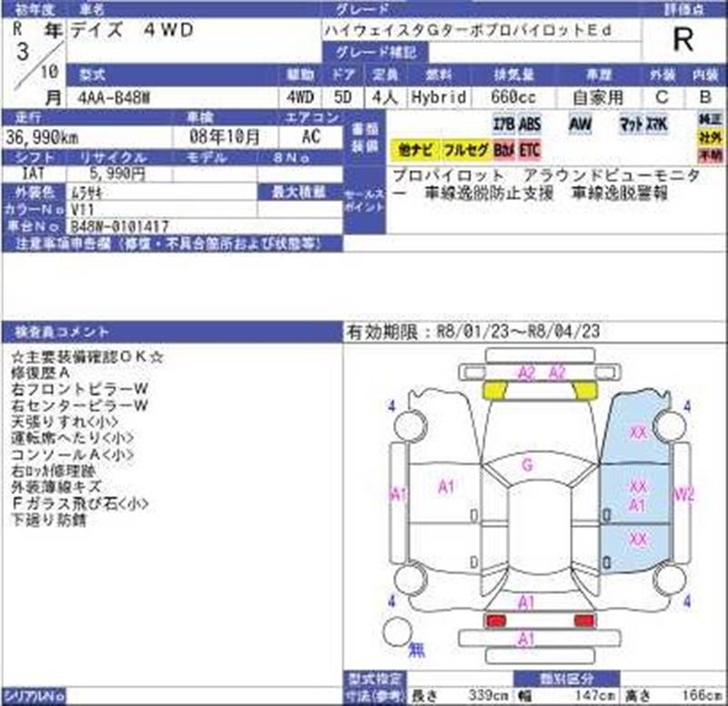Click the exterior grade C cell
Viewport: 728px width, 706px height.
click(x=662, y=97)
